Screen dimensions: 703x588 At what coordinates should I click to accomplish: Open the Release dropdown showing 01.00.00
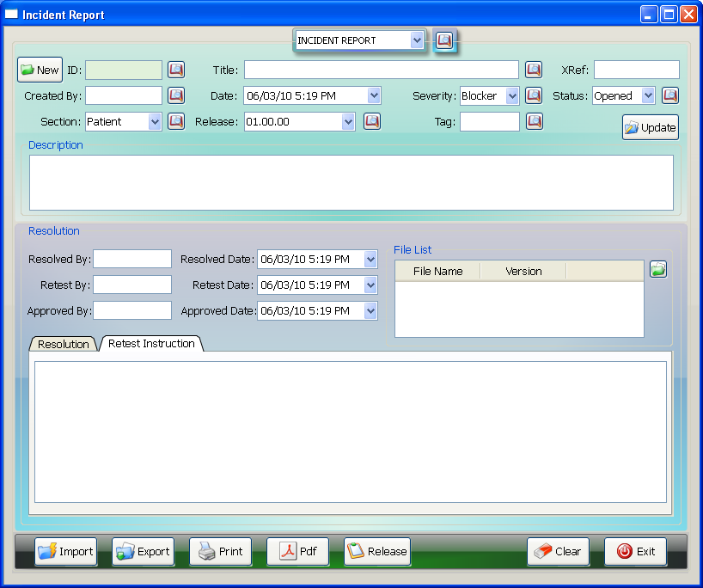pyautogui.click(x=348, y=121)
